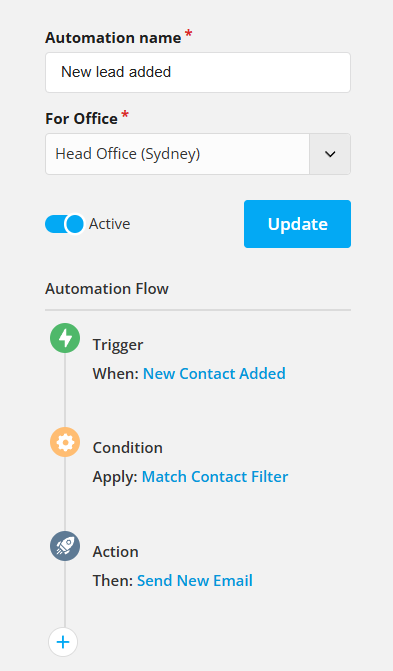Click into the Automation name field
The width and height of the screenshot is (393, 671).
[198, 72]
